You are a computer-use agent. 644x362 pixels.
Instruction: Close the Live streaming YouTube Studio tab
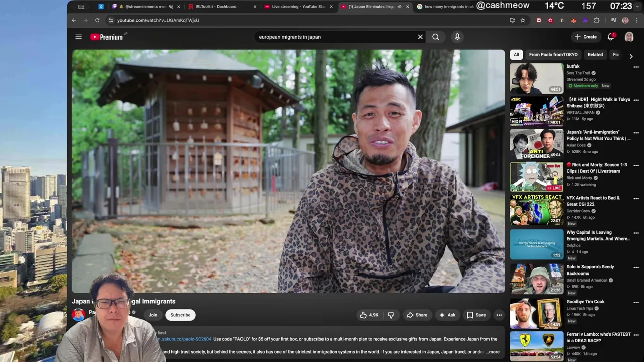click(331, 7)
